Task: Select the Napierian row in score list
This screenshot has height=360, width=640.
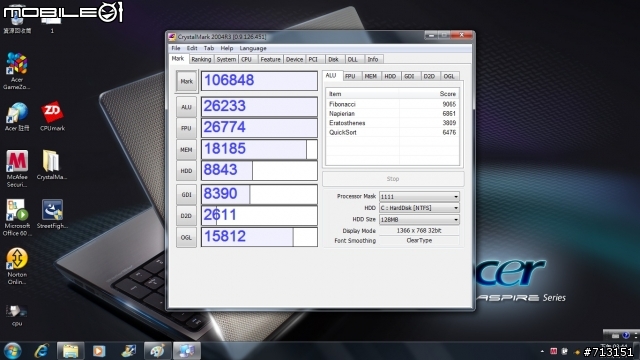Action: [x=392, y=114]
